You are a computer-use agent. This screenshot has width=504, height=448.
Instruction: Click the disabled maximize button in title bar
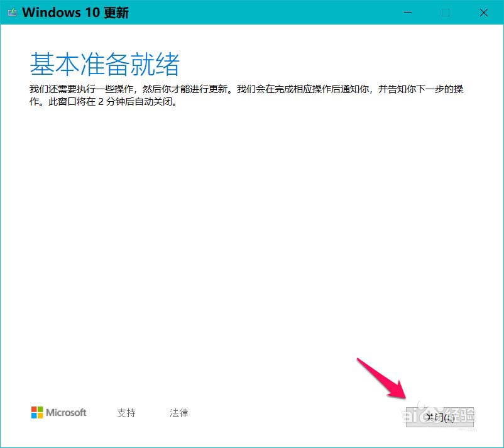[446, 13]
